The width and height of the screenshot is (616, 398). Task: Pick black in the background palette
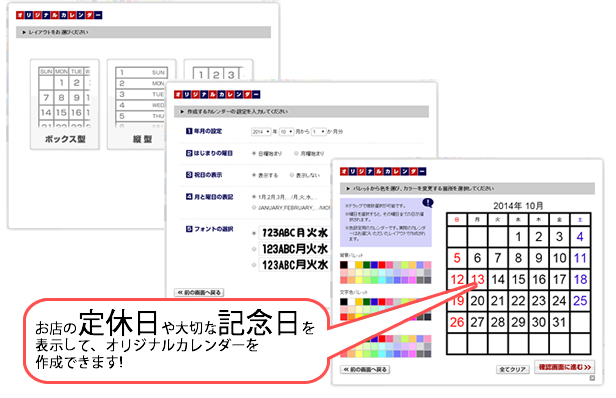click(x=344, y=265)
